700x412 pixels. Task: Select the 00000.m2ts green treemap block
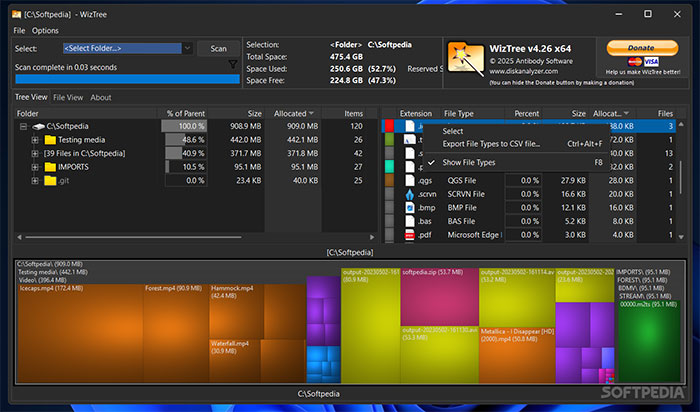click(x=650, y=341)
